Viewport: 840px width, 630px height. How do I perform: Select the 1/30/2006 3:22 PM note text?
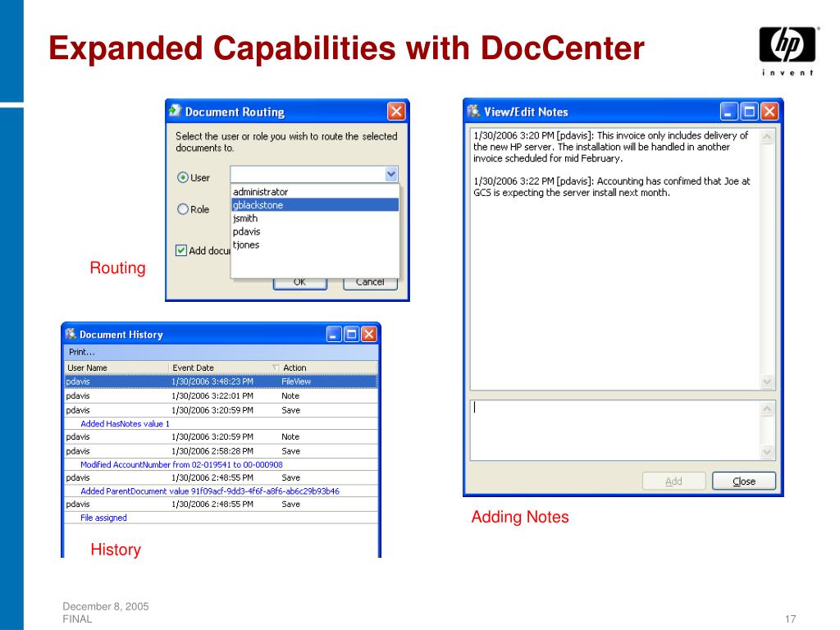pyautogui.click(x=612, y=187)
